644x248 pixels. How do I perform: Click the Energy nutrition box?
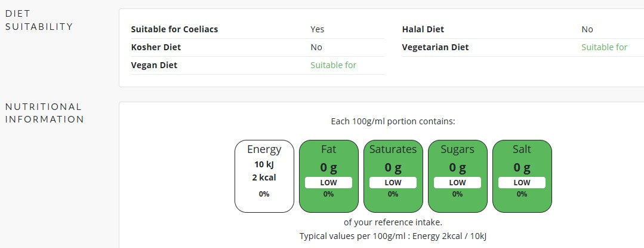[x=264, y=176]
